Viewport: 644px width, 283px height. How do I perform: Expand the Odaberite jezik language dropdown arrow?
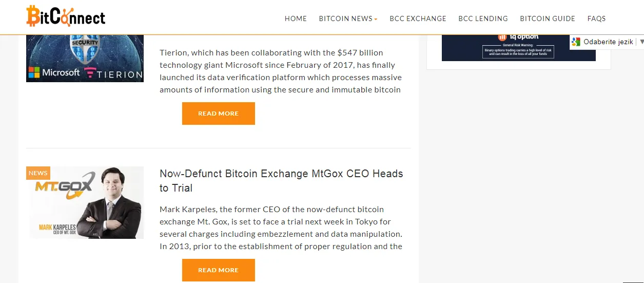click(641, 42)
